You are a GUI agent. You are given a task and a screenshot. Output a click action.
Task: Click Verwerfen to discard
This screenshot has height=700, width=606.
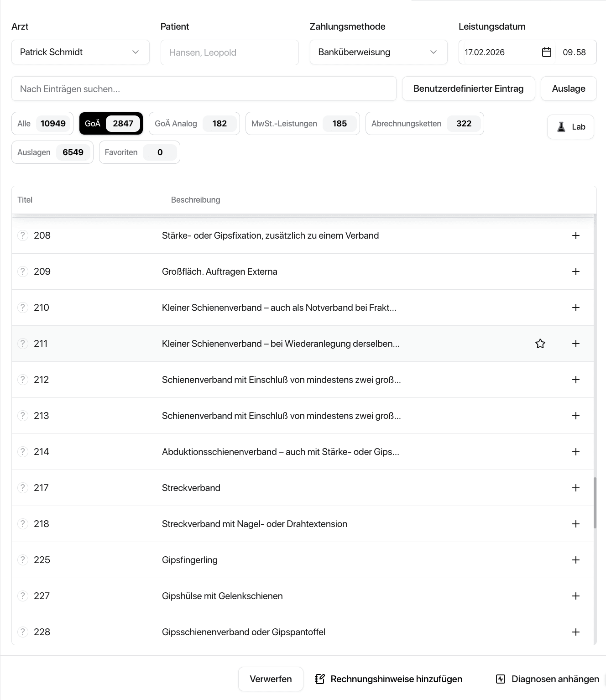(x=271, y=679)
